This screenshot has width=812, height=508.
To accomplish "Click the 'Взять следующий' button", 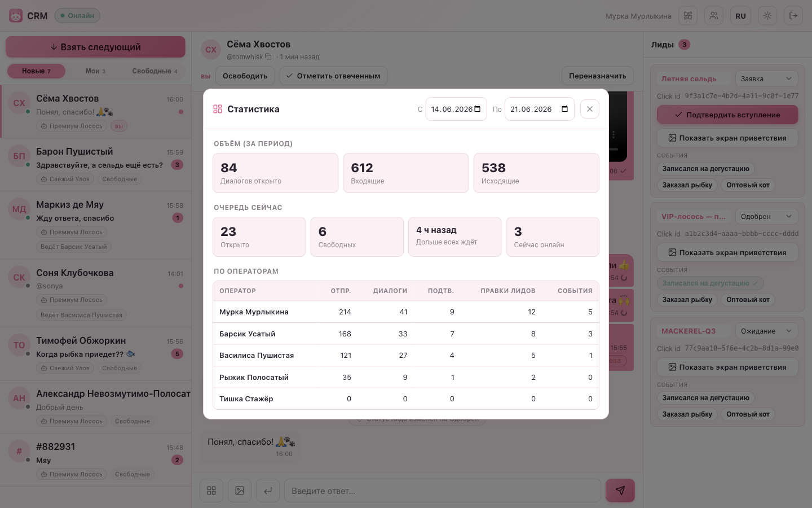I will click(95, 47).
